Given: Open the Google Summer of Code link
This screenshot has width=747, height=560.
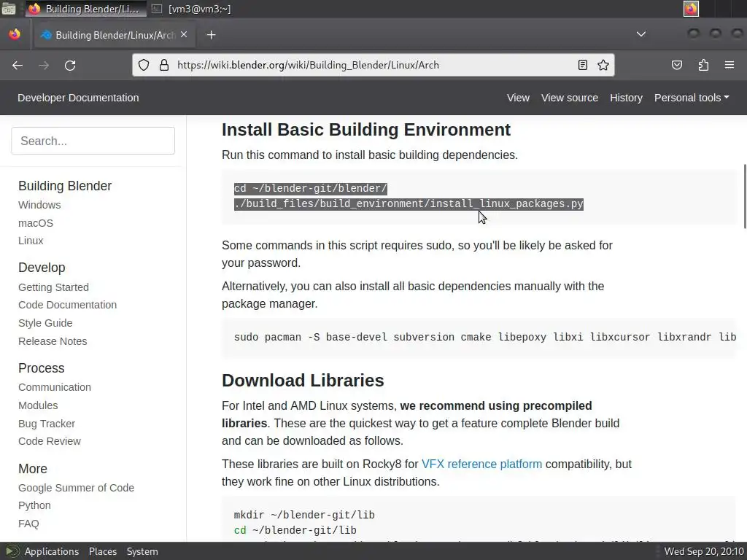Looking at the screenshot, I should (76, 488).
